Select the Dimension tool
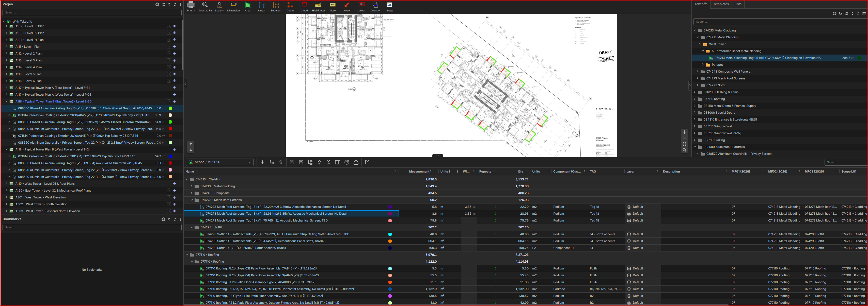The height and width of the screenshot is (306, 868). click(233, 7)
